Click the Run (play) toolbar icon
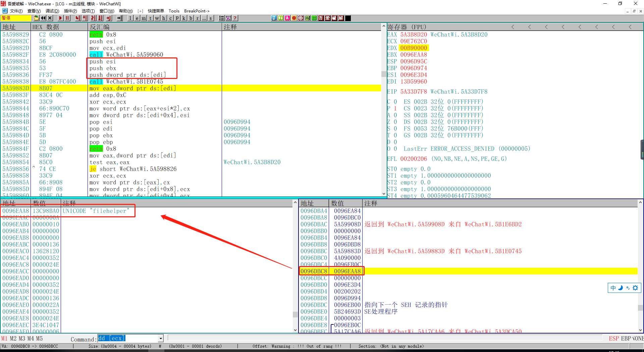 (61, 18)
